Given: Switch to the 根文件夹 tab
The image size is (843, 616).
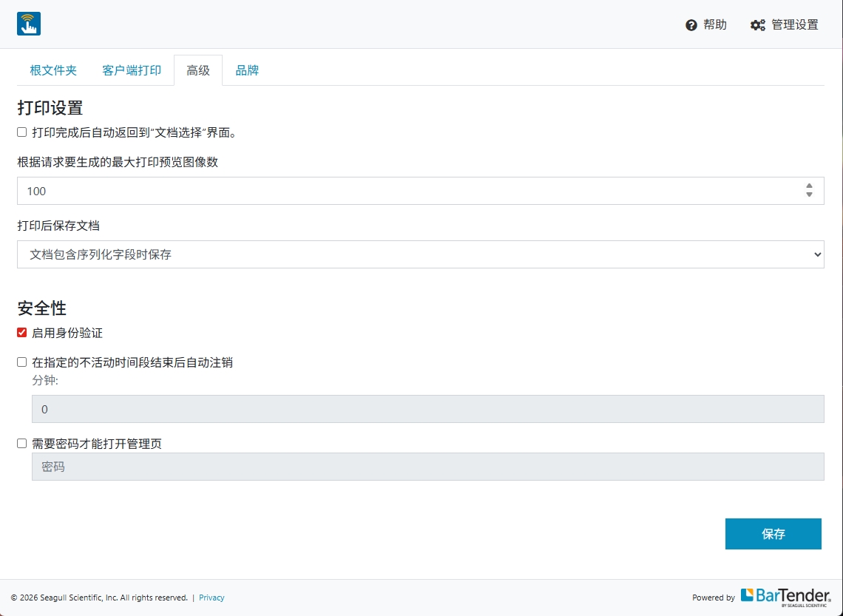Looking at the screenshot, I should (x=53, y=70).
